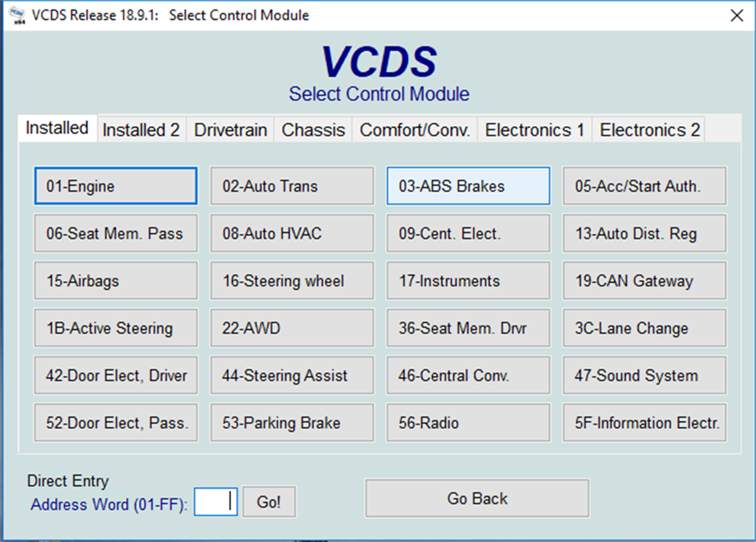
Task: Open the 56-Radio module
Action: 469,423
